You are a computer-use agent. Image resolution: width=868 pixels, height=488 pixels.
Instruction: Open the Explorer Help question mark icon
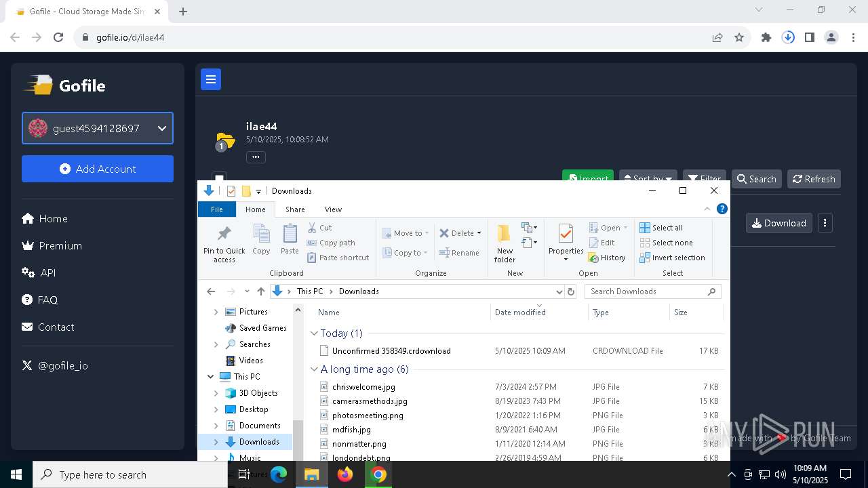coord(722,209)
